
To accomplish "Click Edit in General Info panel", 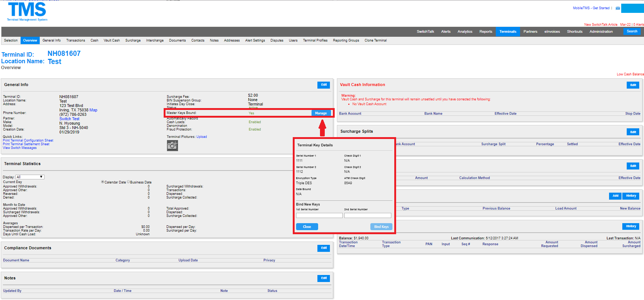I will click(x=324, y=85).
